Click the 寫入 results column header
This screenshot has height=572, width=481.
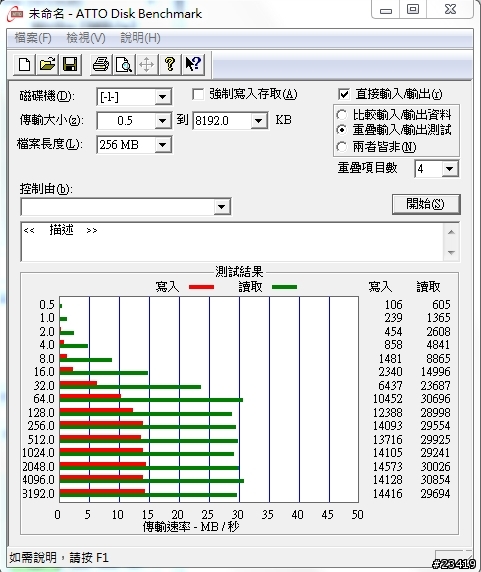(x=380, y=287)
